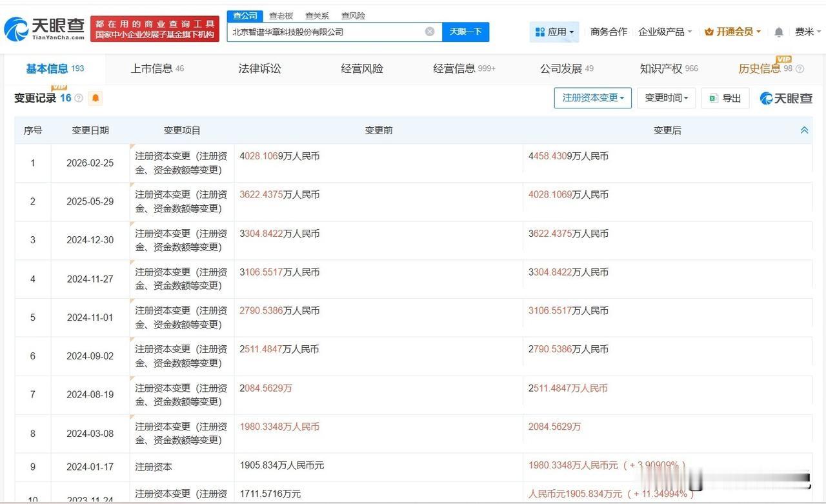Click the value 1711.5716万元
Viewport: 826px width, 504px height.
coord(270,494)
